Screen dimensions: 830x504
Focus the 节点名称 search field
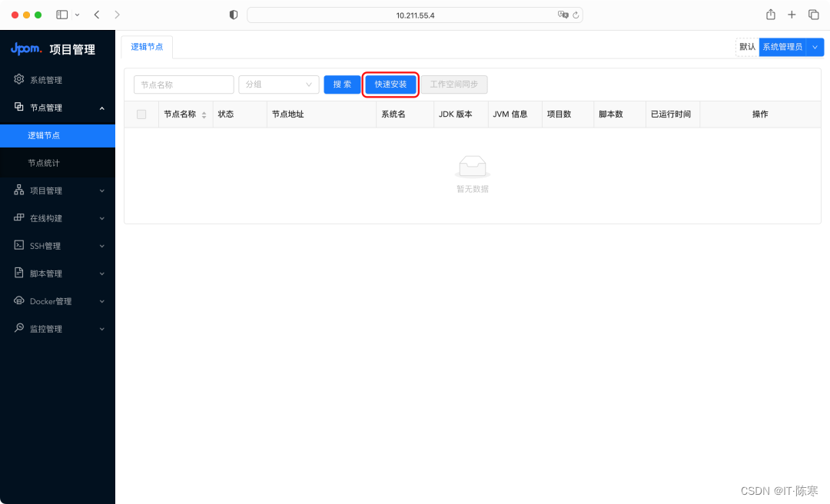point(184,85)
